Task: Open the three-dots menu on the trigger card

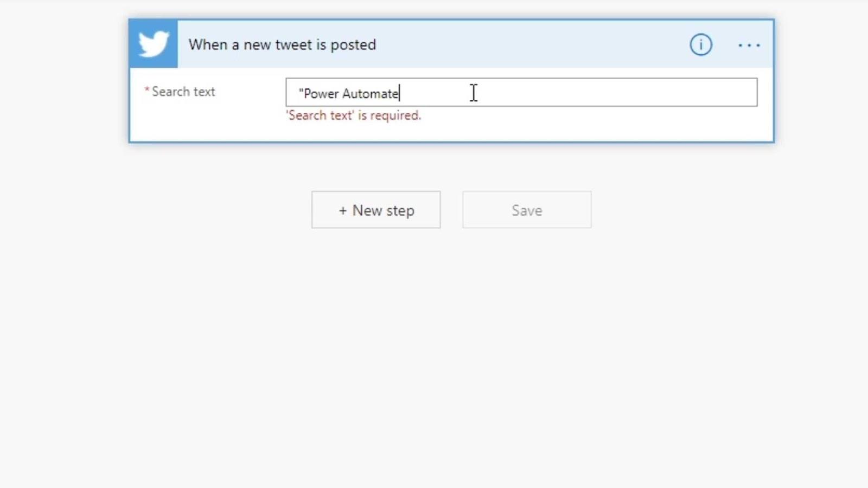Action: (749, 46)
